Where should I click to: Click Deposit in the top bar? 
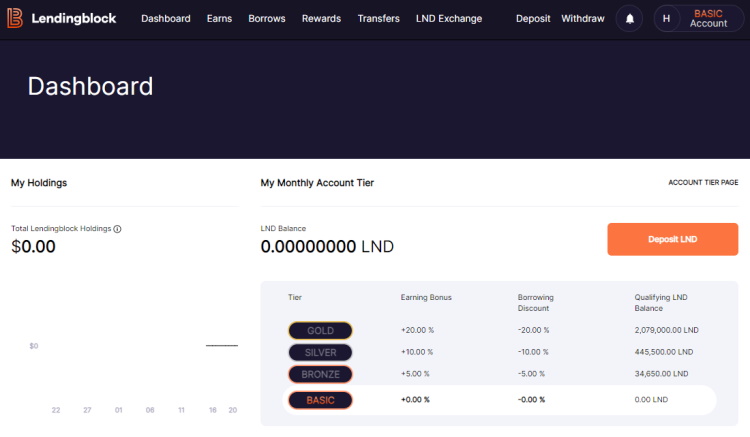click(x=533, y=19)
